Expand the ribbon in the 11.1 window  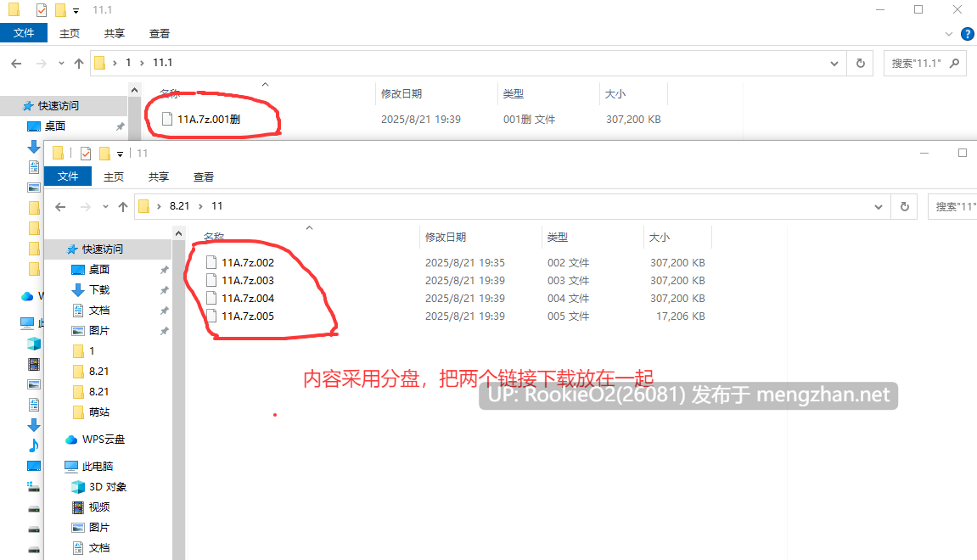click(948, 34)
